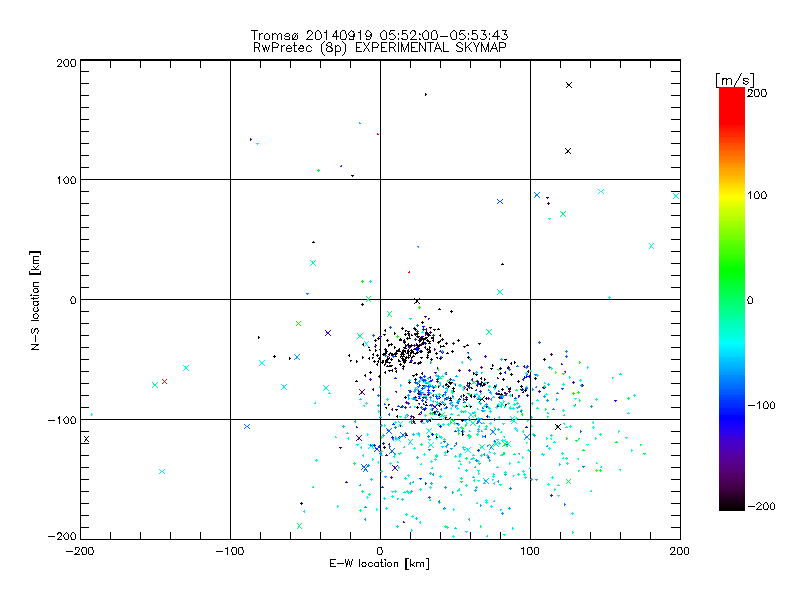Screen dimensions: 800x600
Task: Click the black X marker near 125 km N-S
Action: point(568,151)
